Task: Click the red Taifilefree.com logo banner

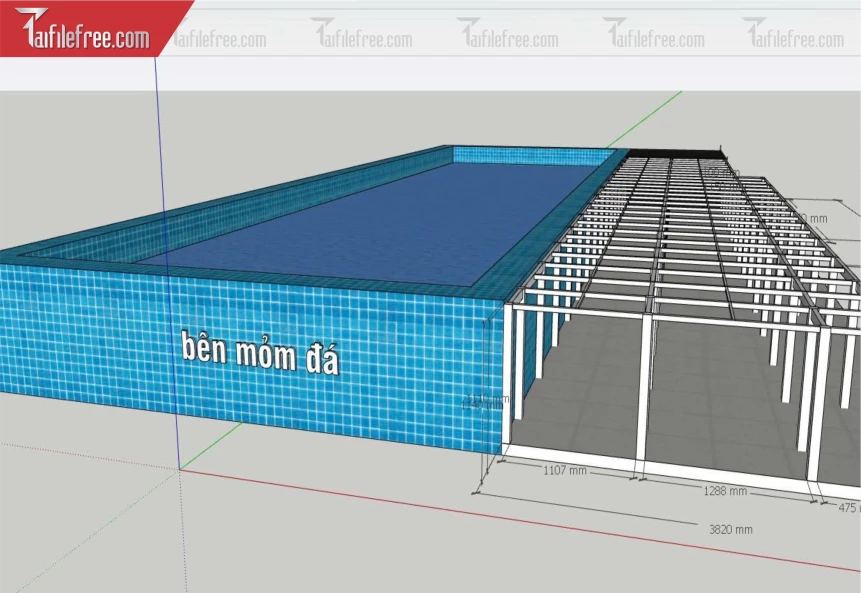Action: [x=88, y=32]
